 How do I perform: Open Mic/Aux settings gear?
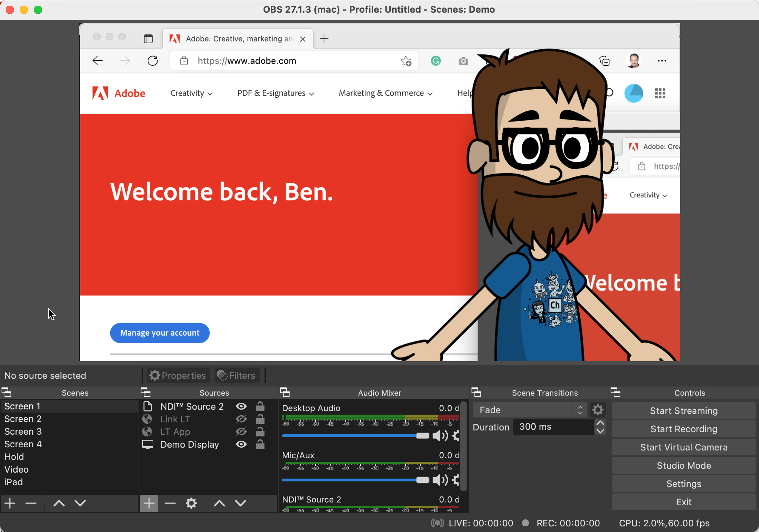(456, 480)
